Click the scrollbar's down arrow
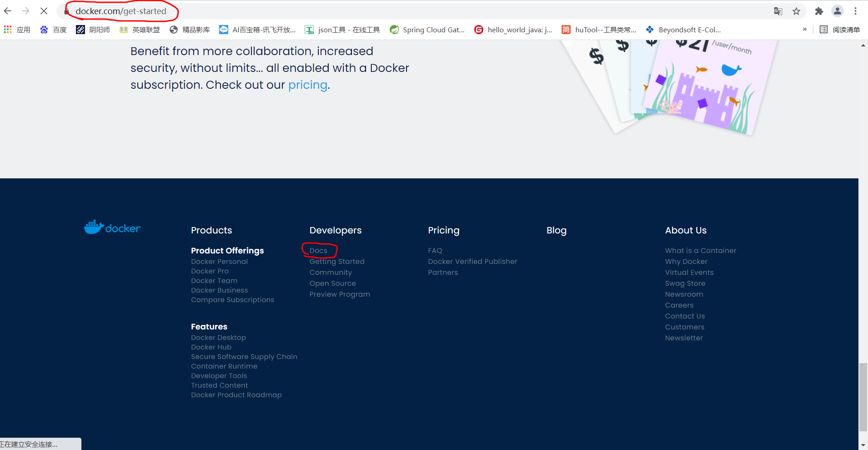 coord(863,445)
